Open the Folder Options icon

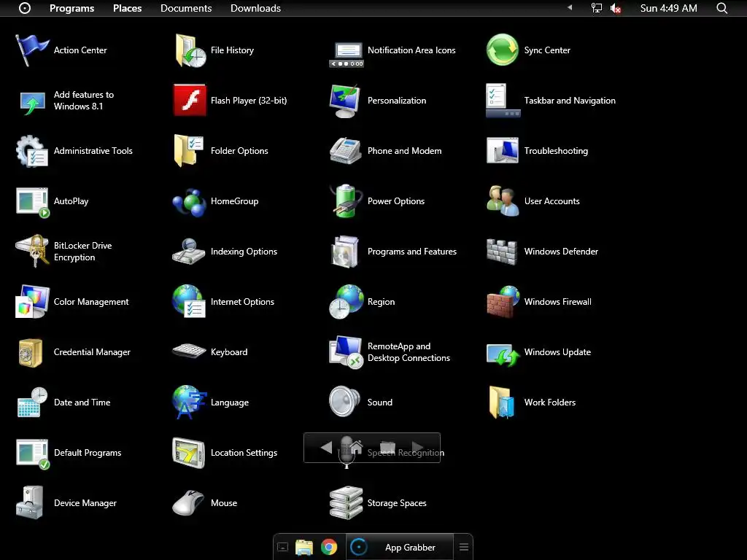coord(189,150)
